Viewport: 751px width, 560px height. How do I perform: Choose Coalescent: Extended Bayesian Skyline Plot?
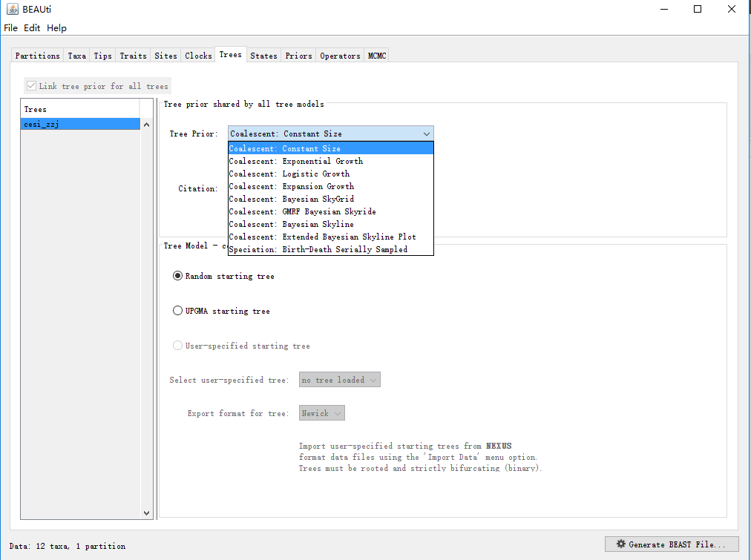(330, 237)
